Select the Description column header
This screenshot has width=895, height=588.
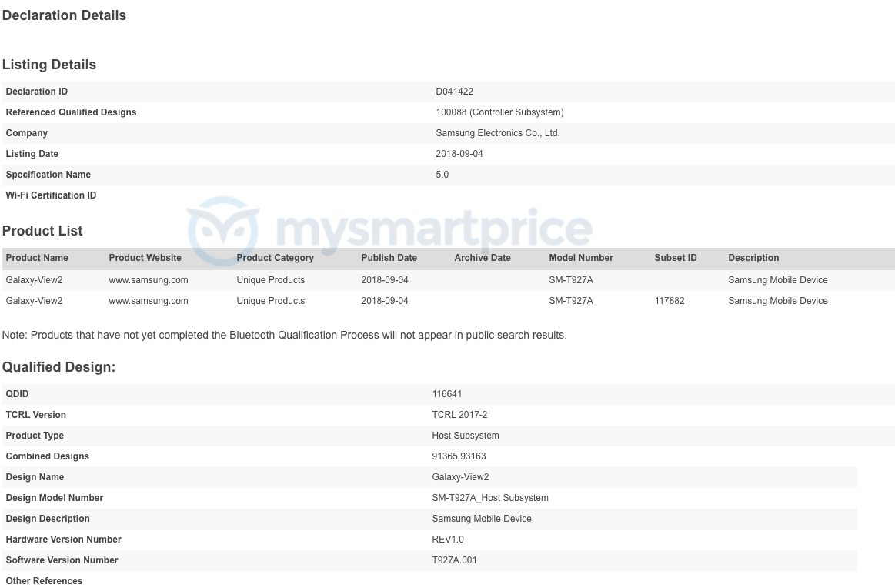click(x=753, y=258)
